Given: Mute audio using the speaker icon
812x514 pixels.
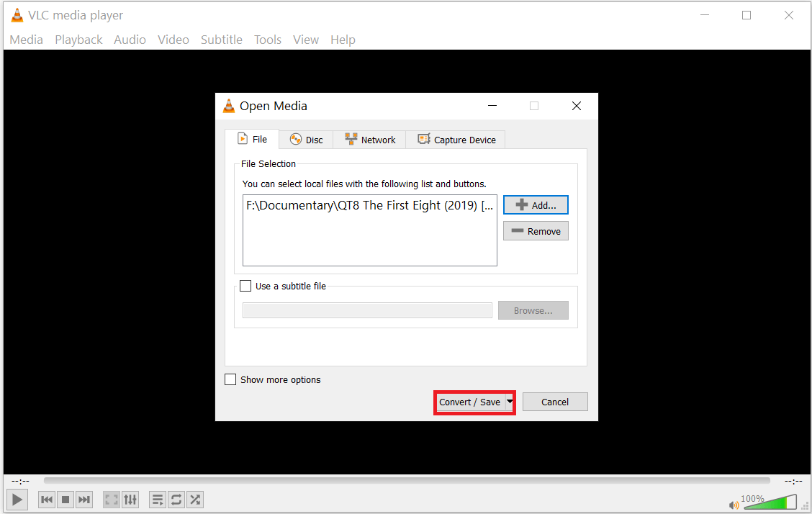Looking at the screenshot, I should (x=734, y=505).
